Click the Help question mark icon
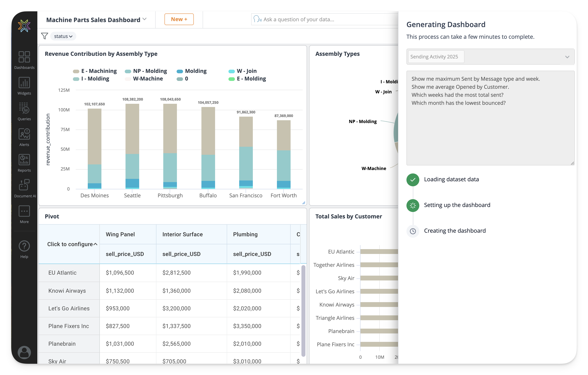 [24, 246]
